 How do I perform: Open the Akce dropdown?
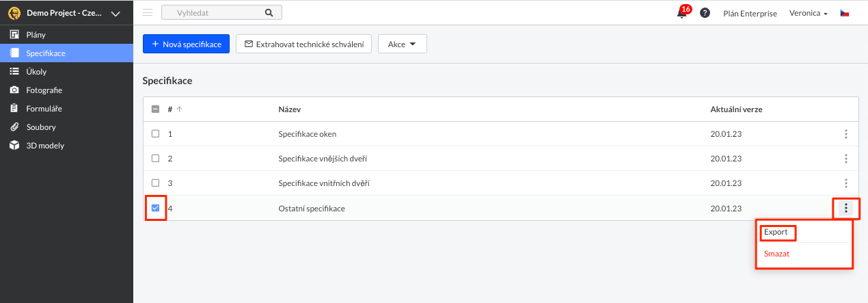402,44
